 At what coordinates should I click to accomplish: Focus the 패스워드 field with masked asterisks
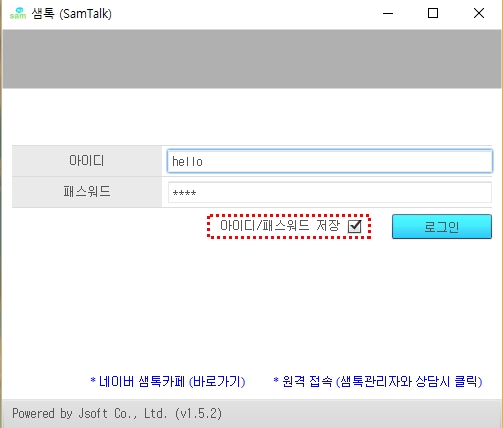tap(330, 192)
